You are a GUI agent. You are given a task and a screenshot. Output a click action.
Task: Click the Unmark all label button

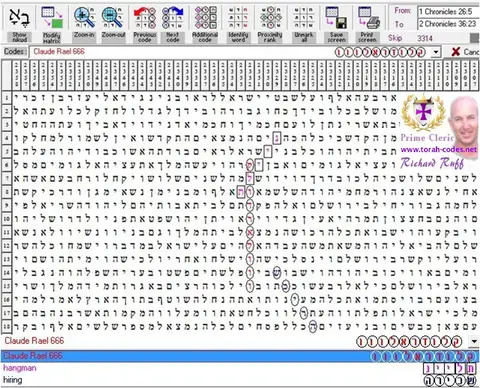click(x=304, y=37)
